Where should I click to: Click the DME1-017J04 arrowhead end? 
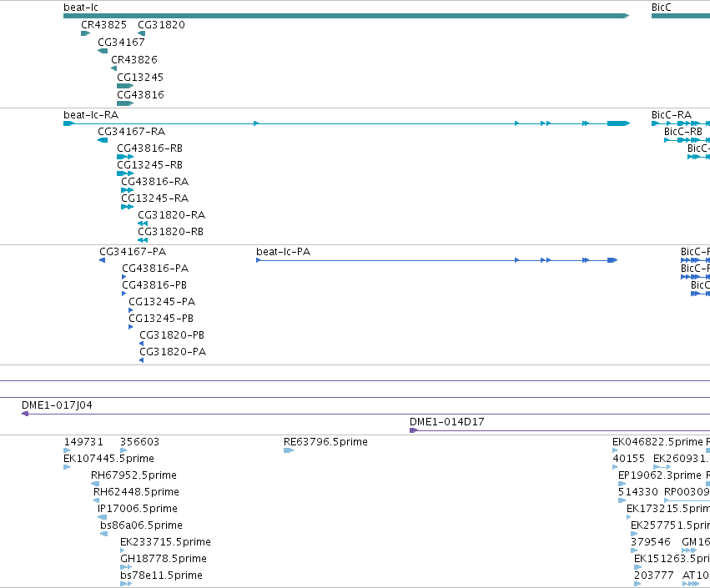pyautogui.click(x=25, y=414)
